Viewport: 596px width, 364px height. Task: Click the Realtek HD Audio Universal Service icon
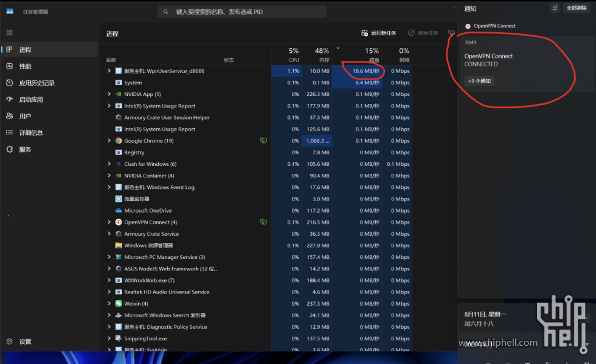(x=119, y=292)
